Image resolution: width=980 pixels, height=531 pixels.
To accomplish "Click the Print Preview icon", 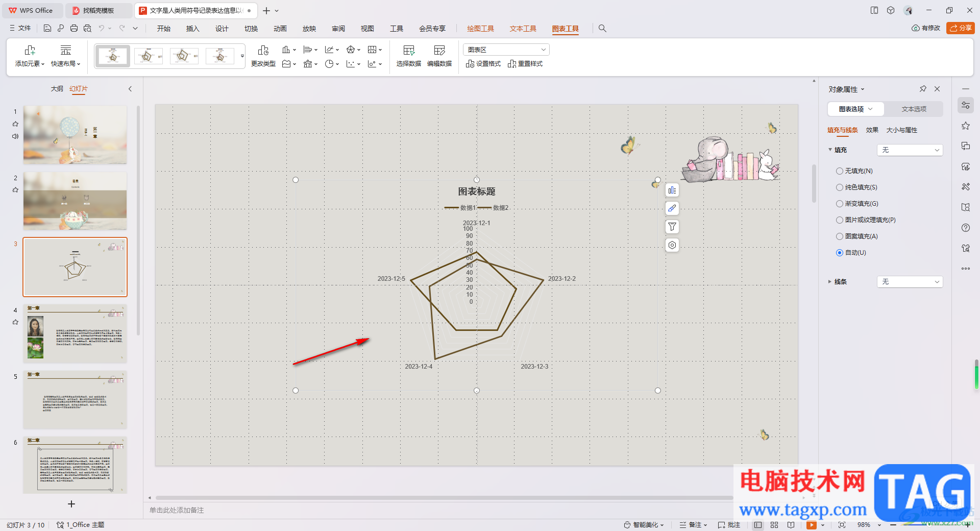I will (x=87, y=29).
